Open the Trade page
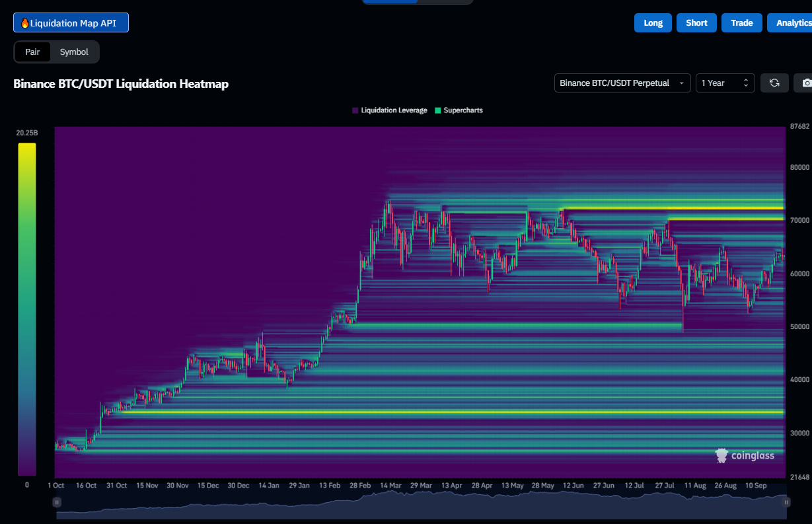 (741, 22)
